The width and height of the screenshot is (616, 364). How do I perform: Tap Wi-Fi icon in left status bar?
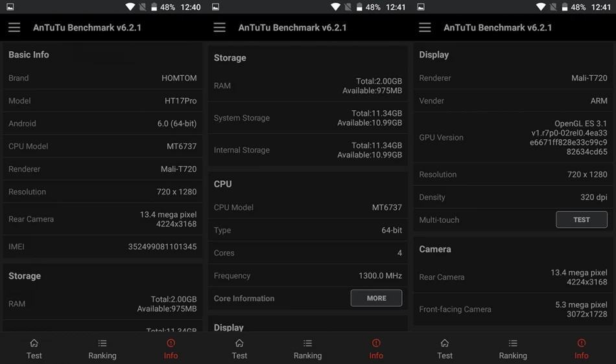130,6
